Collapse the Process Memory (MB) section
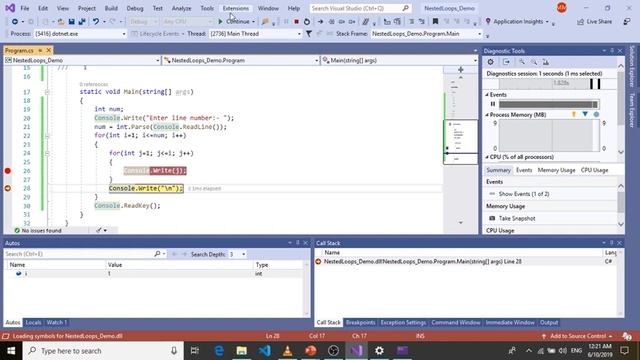 pyautogui.click(x=487, y=115)
